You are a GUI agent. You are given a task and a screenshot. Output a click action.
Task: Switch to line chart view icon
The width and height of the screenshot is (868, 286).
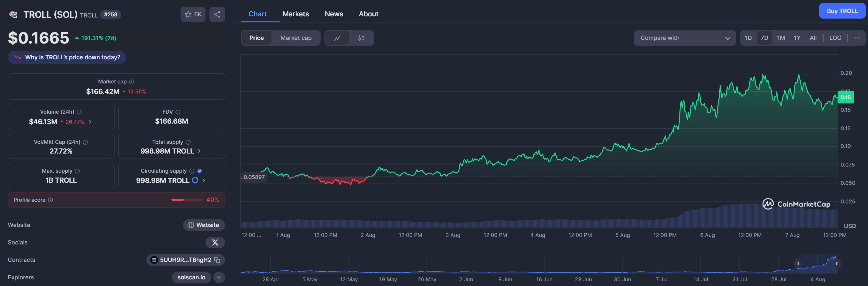point(337,38)
